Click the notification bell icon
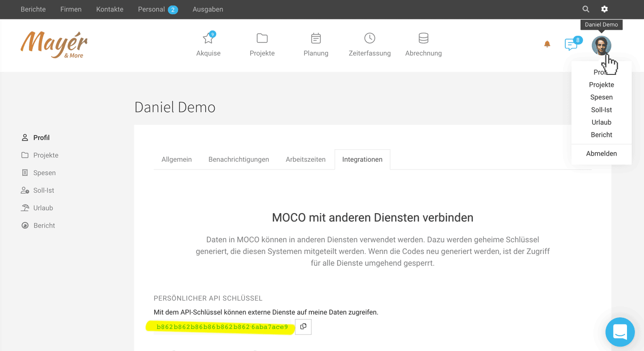 tap(547, 44)
